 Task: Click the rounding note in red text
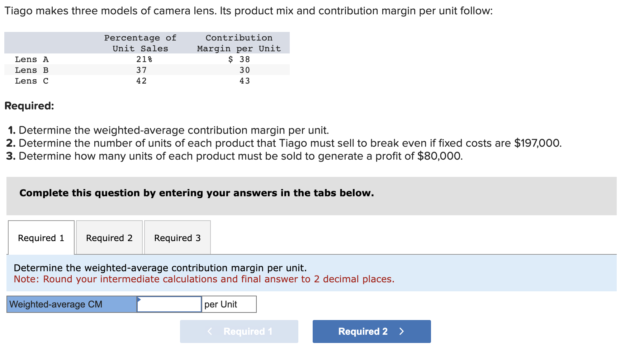(203, 279)
